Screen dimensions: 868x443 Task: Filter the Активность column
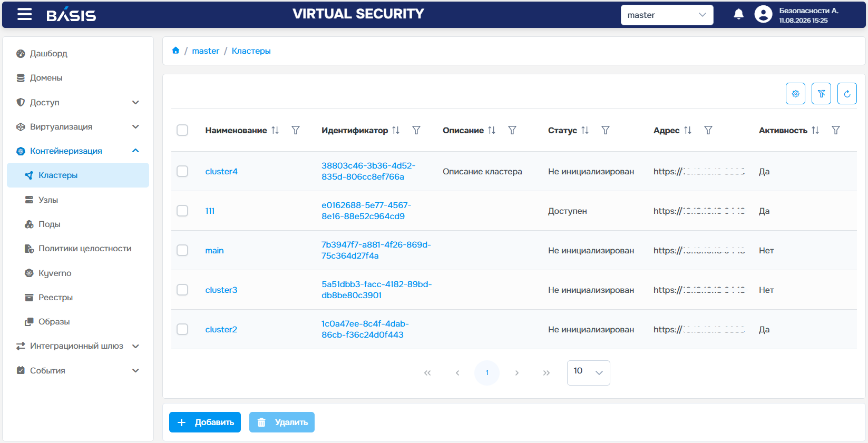pos(836,130)
